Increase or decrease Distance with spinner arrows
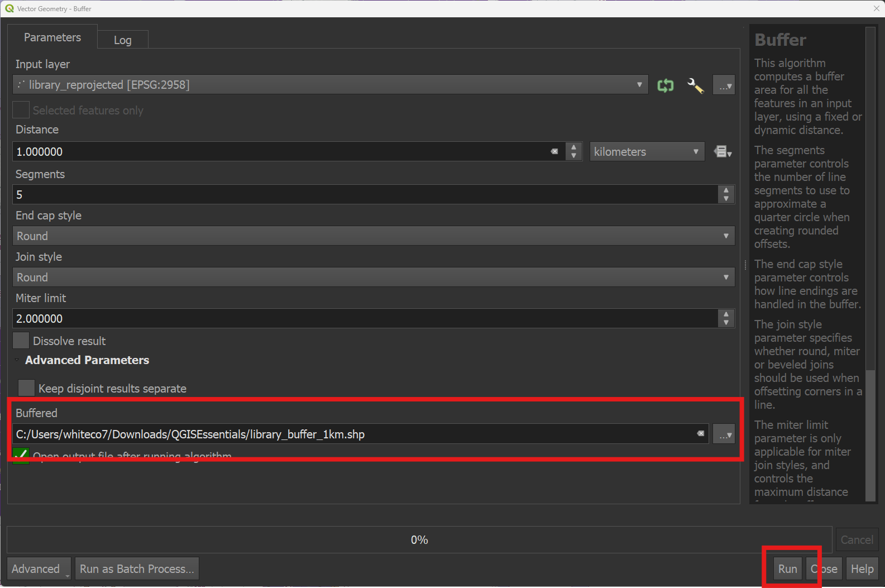Image resolution: width=885 pixels, height=588 pixels. (x=573, y=151)
